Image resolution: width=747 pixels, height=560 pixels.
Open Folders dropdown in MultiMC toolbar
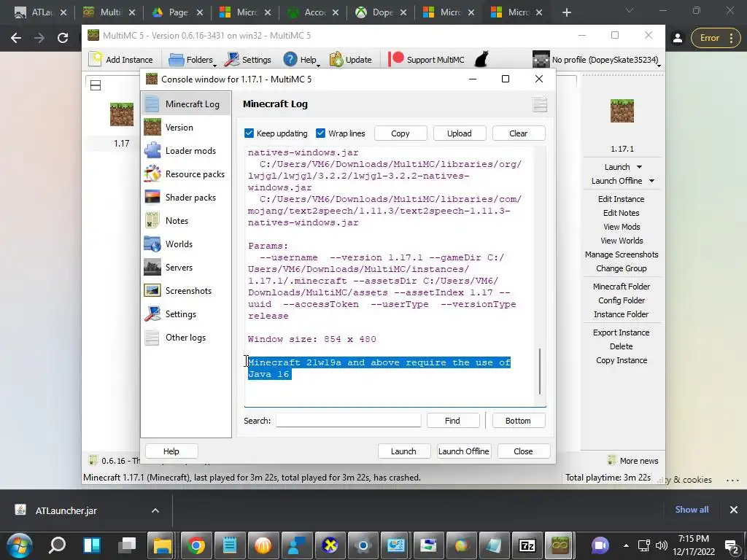click(x=192, y=60)
